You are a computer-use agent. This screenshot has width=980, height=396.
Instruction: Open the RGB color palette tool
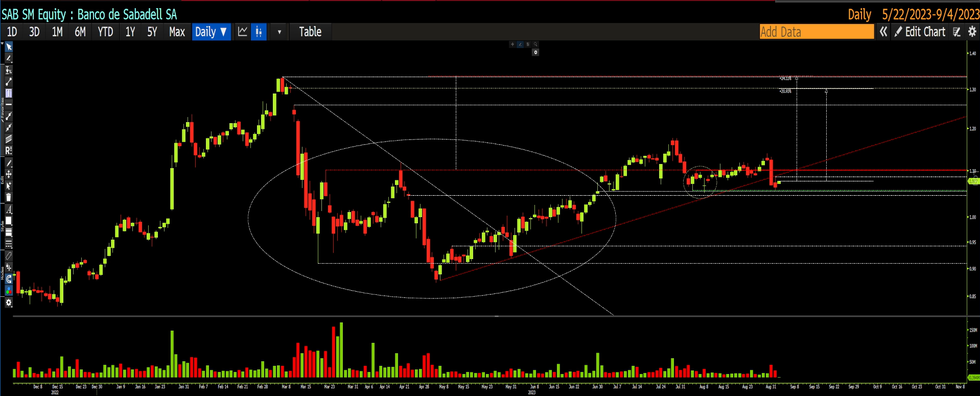[9, 290]
